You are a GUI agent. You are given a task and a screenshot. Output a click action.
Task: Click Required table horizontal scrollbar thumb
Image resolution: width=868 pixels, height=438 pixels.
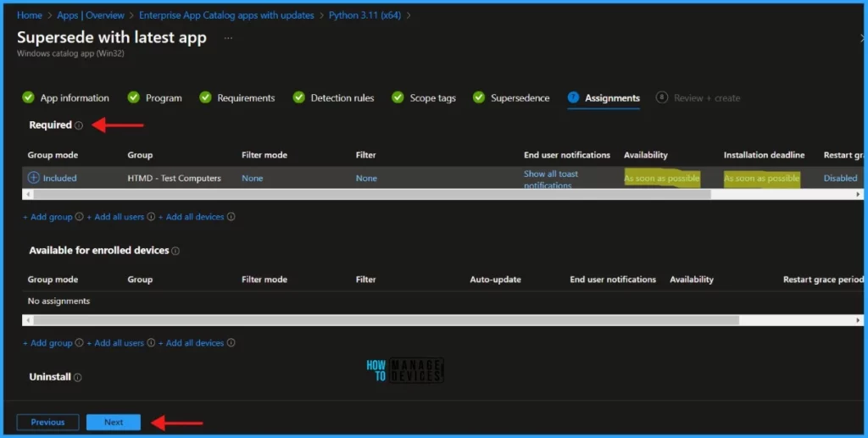(x=372, y=194)
